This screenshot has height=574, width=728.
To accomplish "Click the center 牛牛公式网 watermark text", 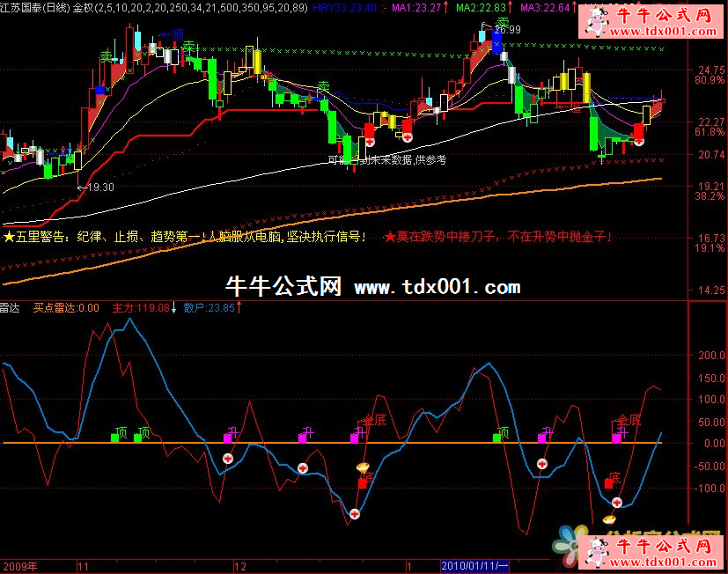I will point(283,287).
